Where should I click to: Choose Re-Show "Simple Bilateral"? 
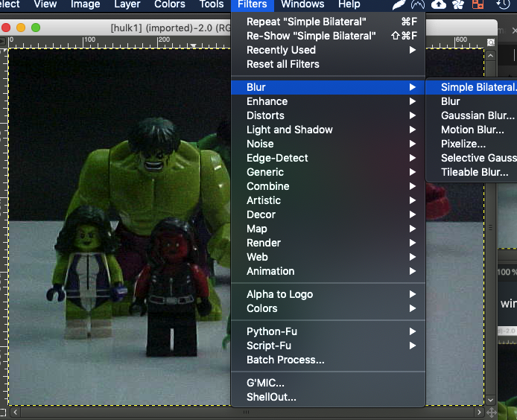(328, 36)
